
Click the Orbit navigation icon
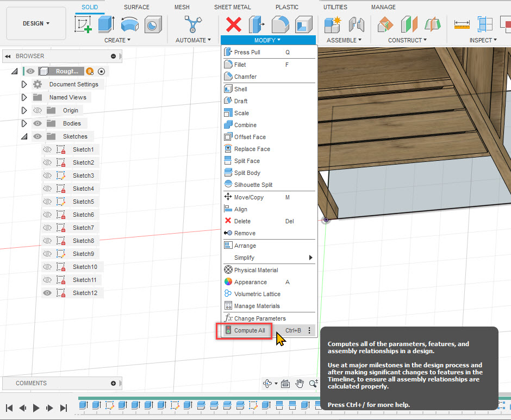tap(267, 384)
